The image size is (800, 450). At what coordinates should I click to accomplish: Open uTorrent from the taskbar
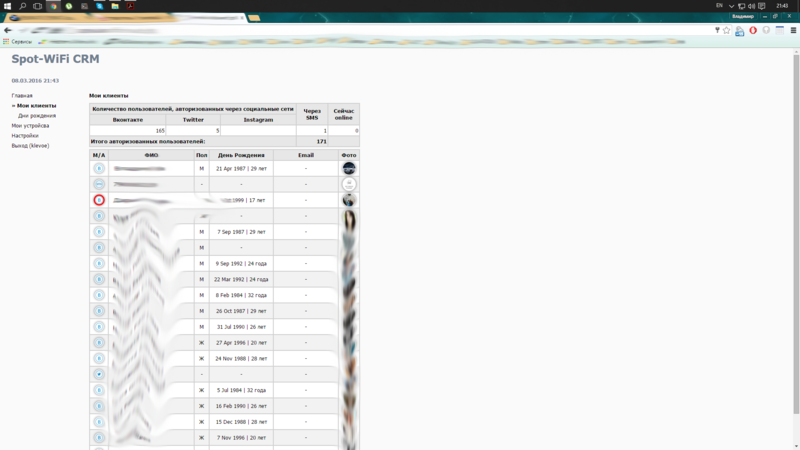(69, 6)
